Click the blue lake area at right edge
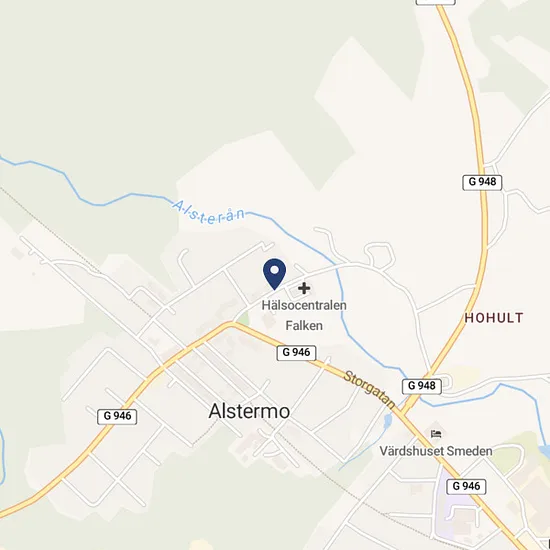The image size is (550, 550). (544, 451)
